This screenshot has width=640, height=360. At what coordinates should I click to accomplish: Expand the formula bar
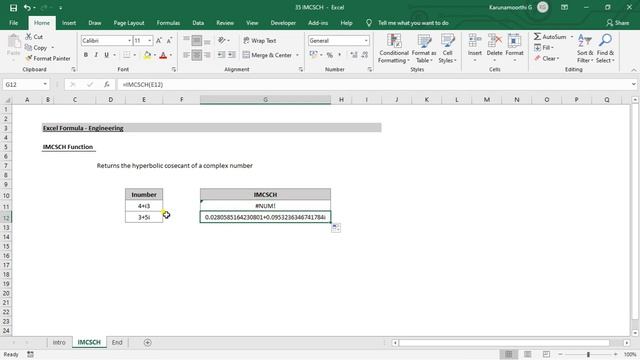633,84
